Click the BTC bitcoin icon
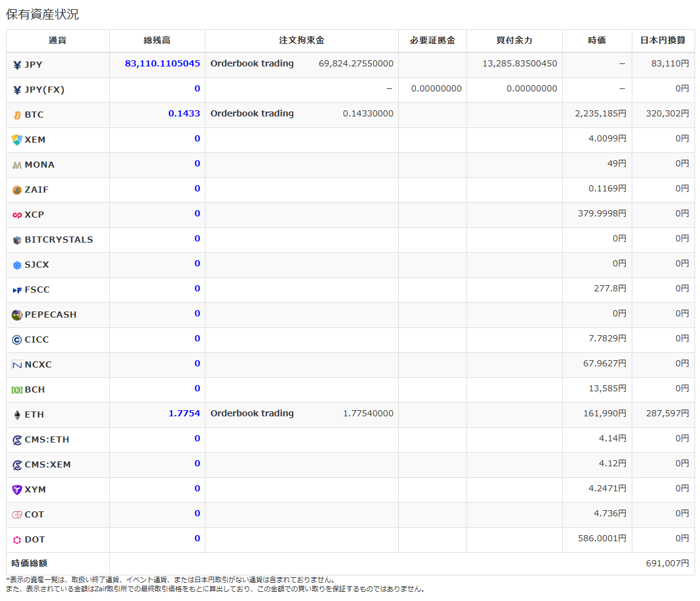Image resolution: width=700 pixels, height=601 pixels. click(x=17, y=115)
